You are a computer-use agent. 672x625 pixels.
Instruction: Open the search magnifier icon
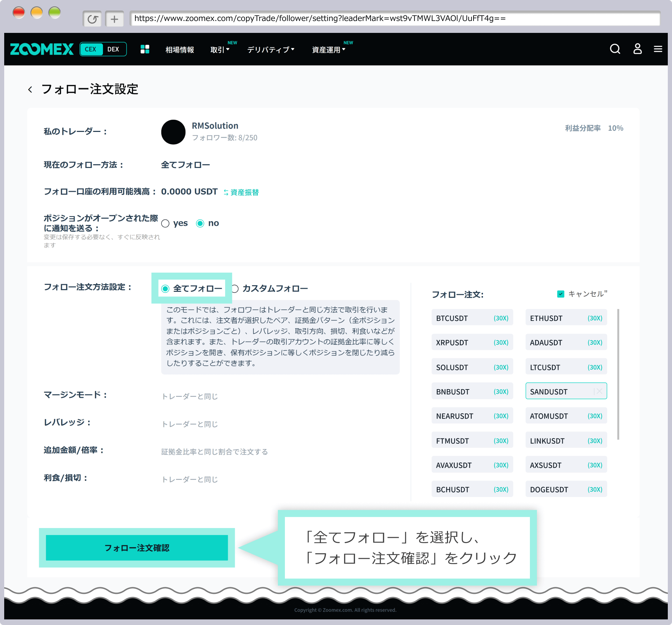(615, 49)
